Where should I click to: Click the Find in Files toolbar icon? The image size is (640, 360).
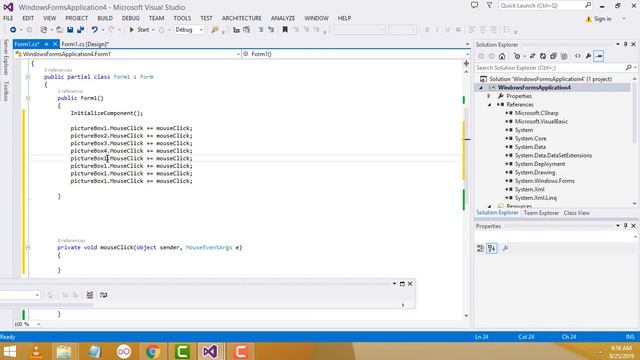pos(215,30)
